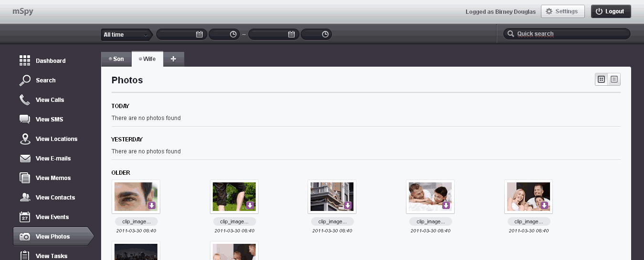This screenshot has width=644, height=260.
Task: Click clip_image label under runner photo
Action: tap(235, 222)
